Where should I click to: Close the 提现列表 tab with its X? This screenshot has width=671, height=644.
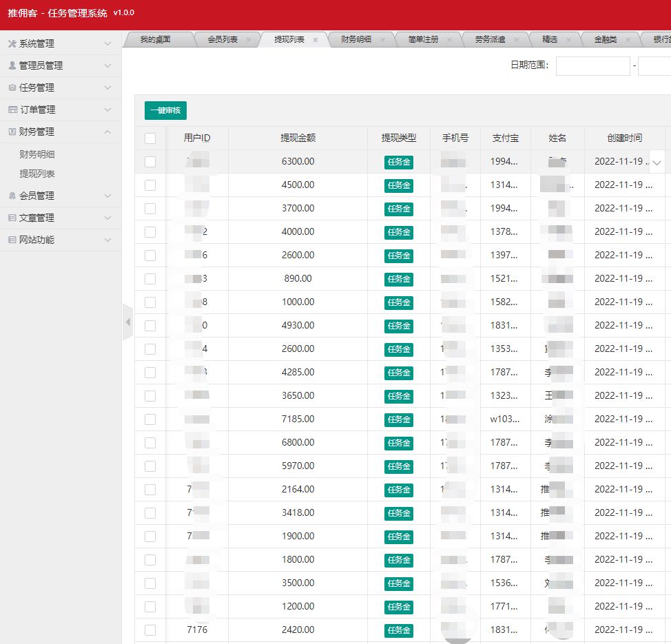(x=316, y=40)
